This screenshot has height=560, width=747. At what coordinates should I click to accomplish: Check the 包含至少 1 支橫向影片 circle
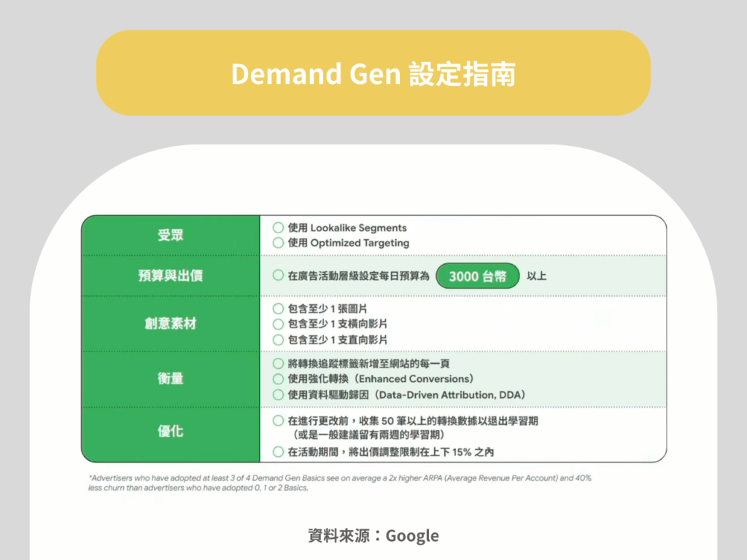click(278, 324)
